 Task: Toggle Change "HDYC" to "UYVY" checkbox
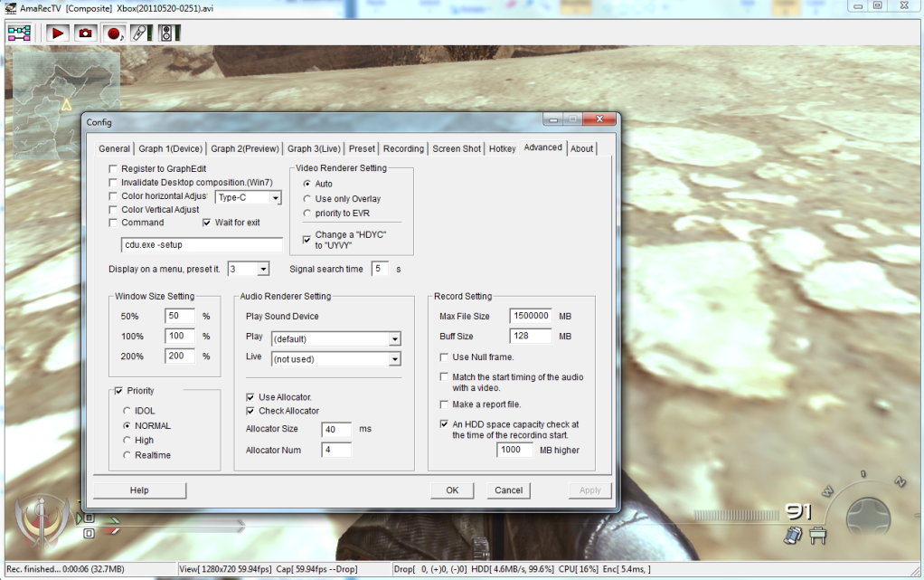[x=307, y=240]
